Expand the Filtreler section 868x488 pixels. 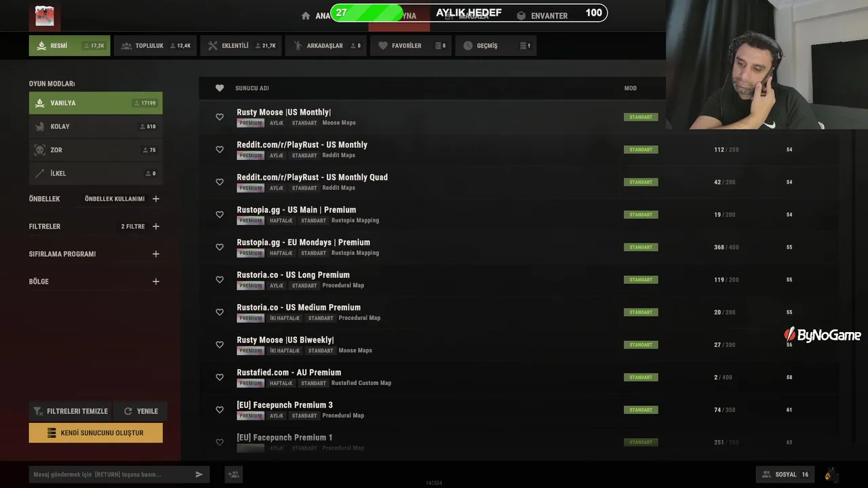(156, 226)
